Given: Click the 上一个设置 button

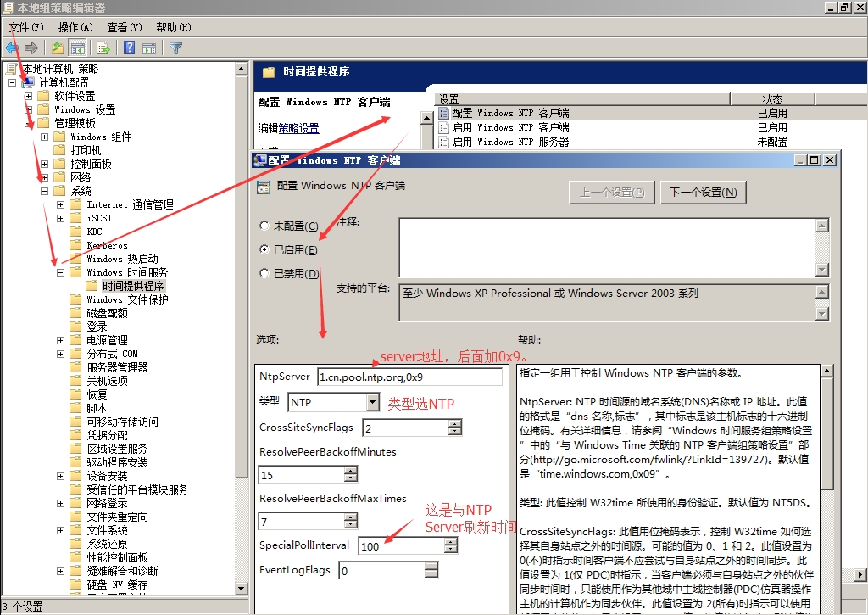Looking at the screenshot, I should pyautogui.click(x=612, y=193).
